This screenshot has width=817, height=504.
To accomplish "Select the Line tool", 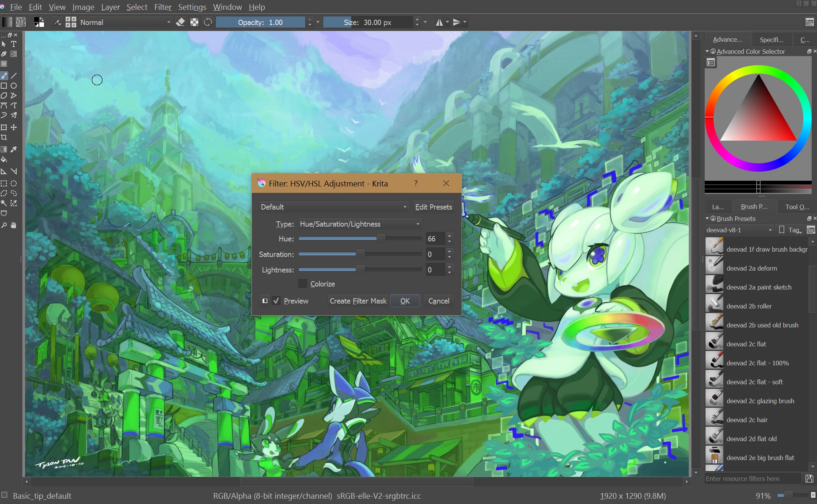I will (14, 76).
